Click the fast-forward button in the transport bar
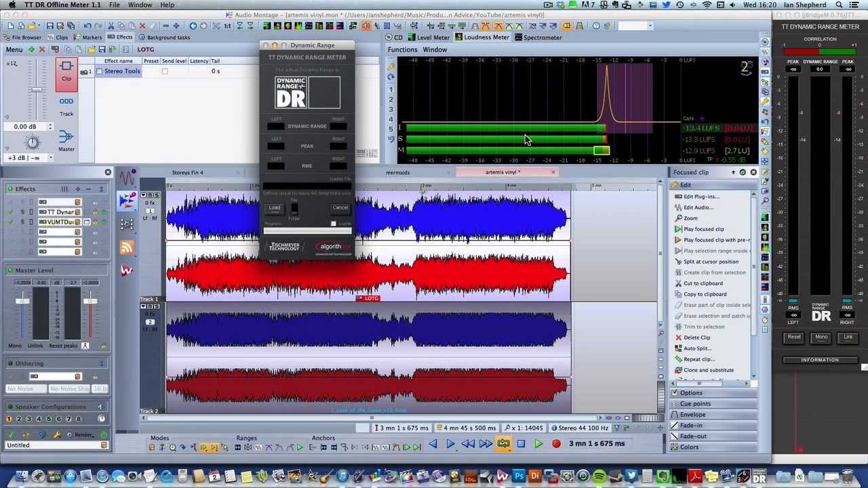Image resolution: width=868 pixels, height=488 pixels. (x=486, y=444)
